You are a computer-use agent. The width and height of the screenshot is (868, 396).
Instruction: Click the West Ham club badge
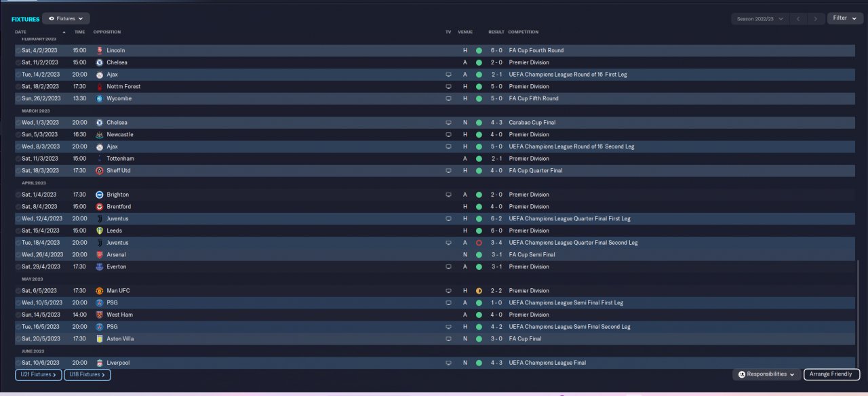pyautogui.click(x=99, y=315)
